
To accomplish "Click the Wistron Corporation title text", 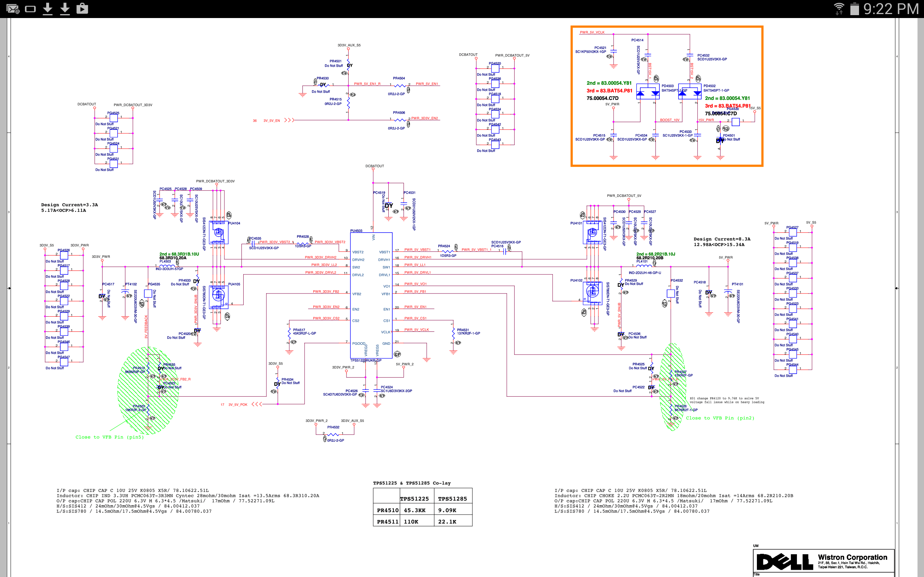I will pyautogui.click(x=852, y=557).
